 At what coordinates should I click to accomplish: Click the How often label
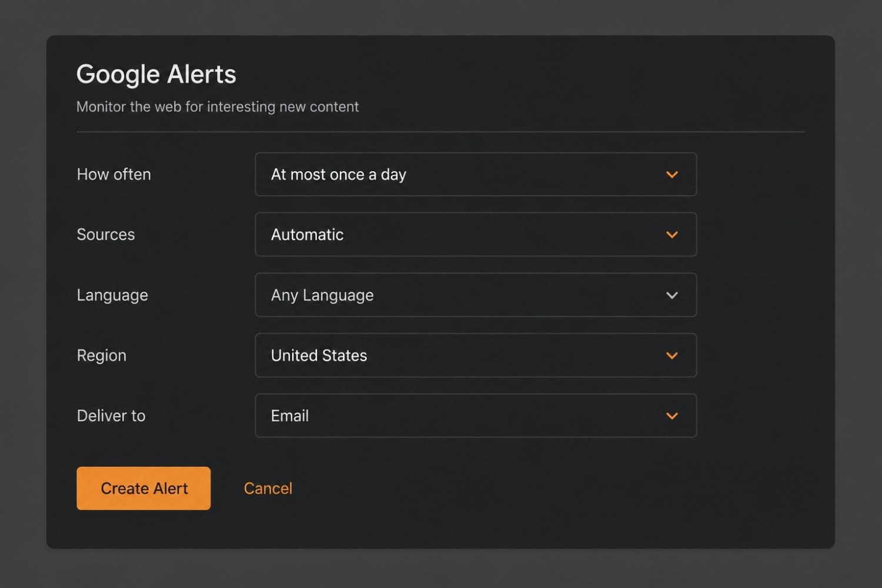[x=114, y=174]
